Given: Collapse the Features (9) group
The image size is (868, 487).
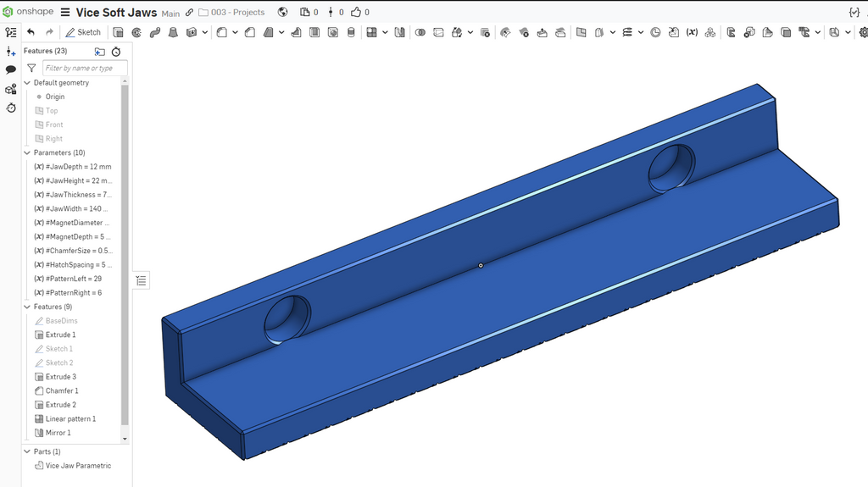Looking at the screenshot, I should tap(27, 307).
